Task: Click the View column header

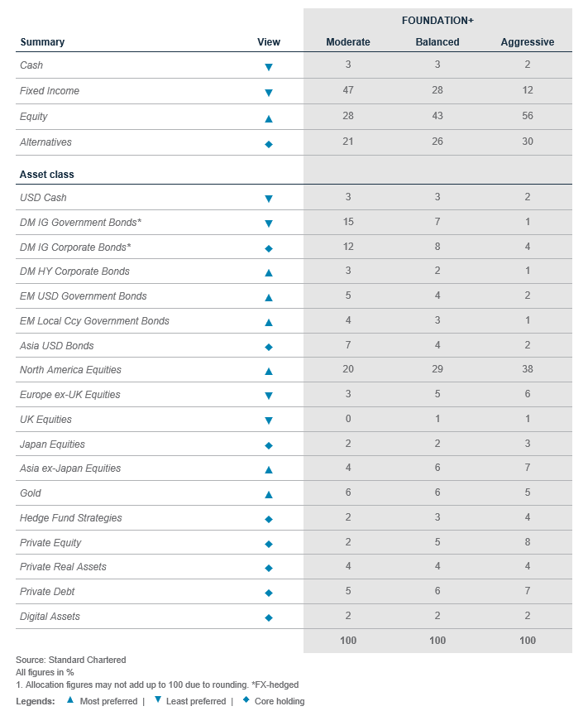Action: (269, 42)
